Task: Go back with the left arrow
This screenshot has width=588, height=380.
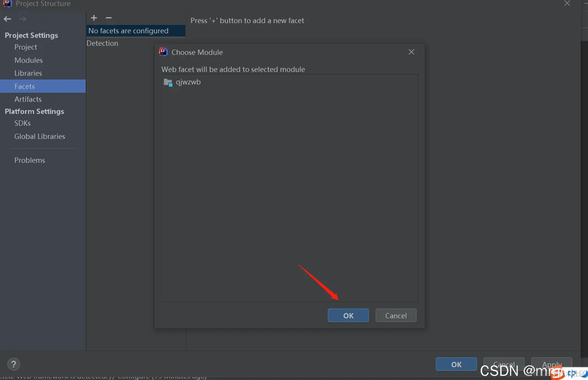Action: click(x=8, y=19)
